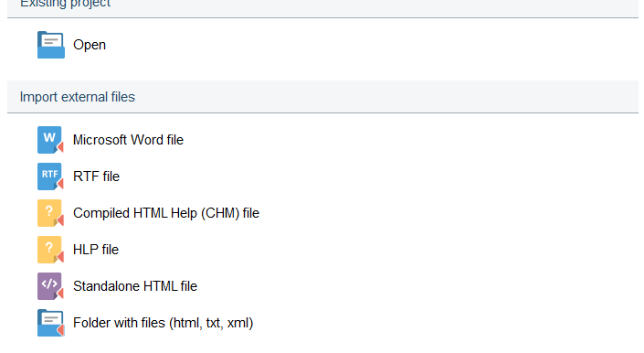Image resolution: width=644 pixels, height=353 pixels.
Task: Click the Folder with files import icon
Action: point(50,323)
